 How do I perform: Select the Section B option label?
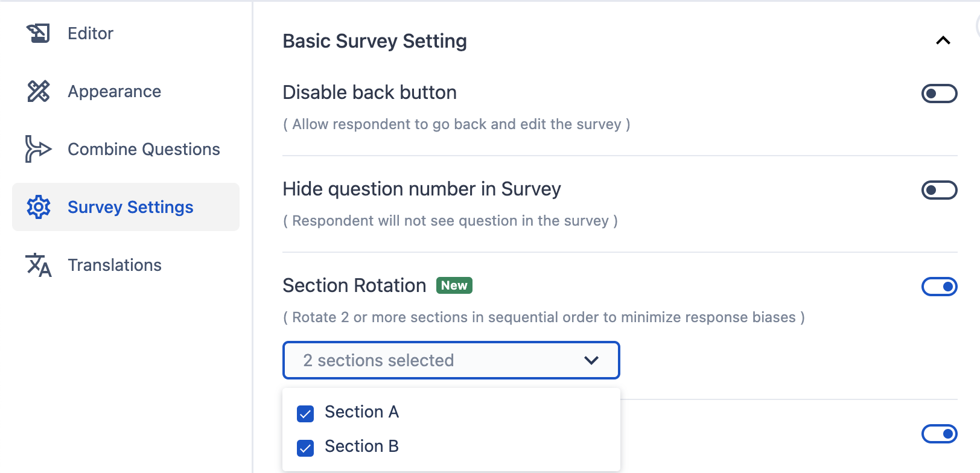pos(361,446)
